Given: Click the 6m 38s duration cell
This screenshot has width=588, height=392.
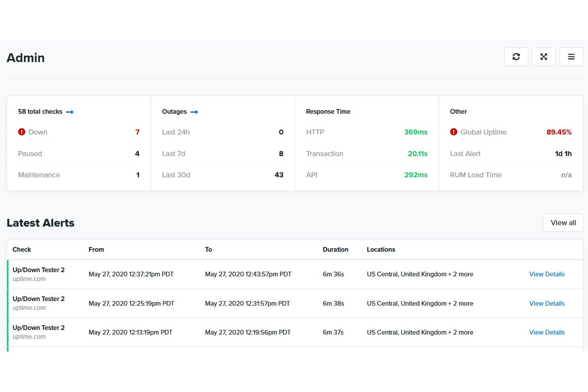Looking at the screenshot, I should pos(333,303).
